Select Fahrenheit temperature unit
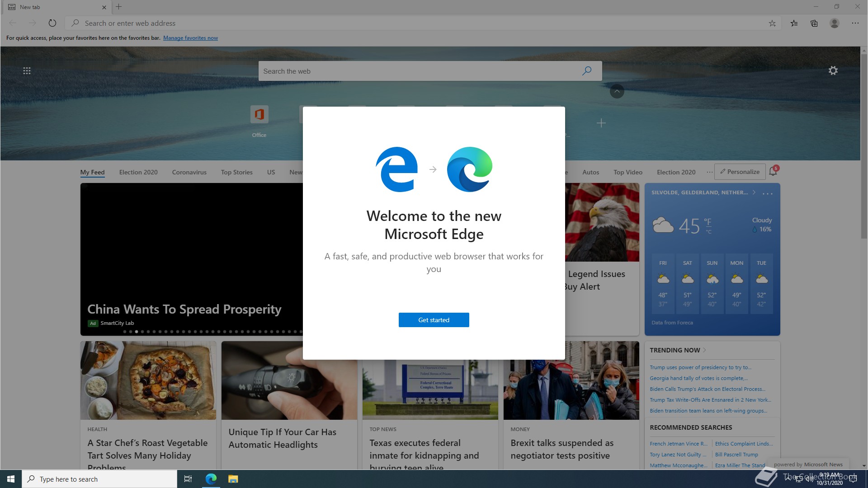The image size is (868, 488). point(708,222)
